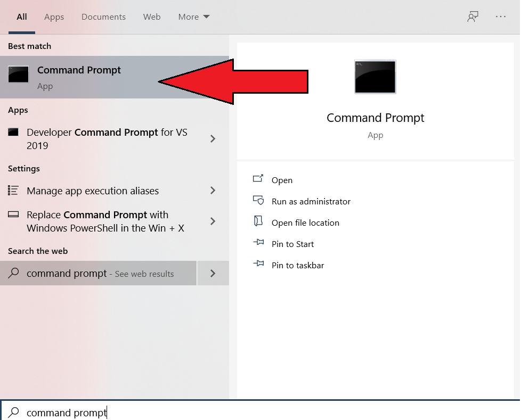This screenshot has width=521, height=420.
Task: Open the three-dot options menu
Action: point(500,17)
